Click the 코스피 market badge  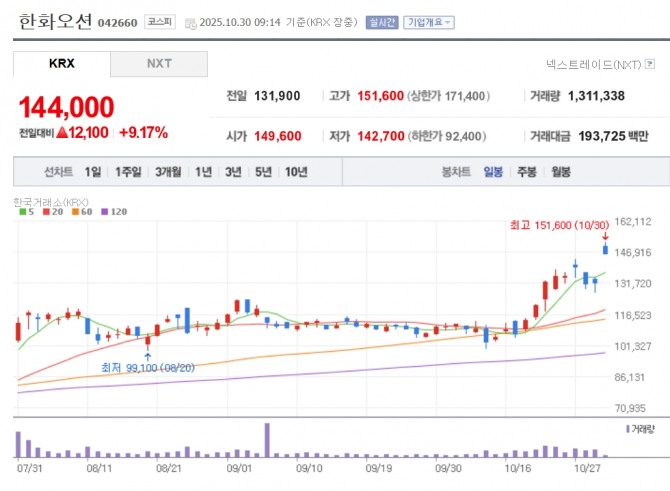point(160,22)
